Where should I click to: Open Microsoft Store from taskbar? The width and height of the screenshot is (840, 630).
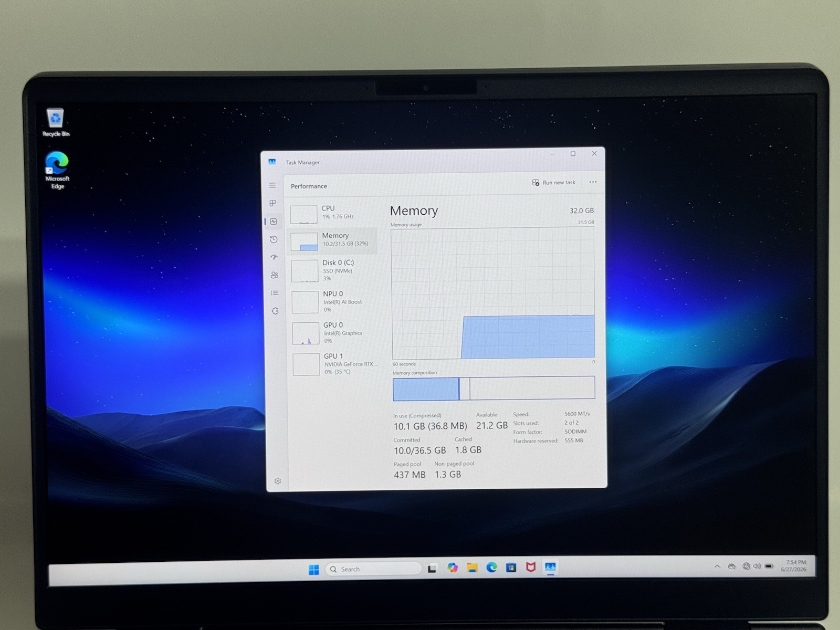511,568
